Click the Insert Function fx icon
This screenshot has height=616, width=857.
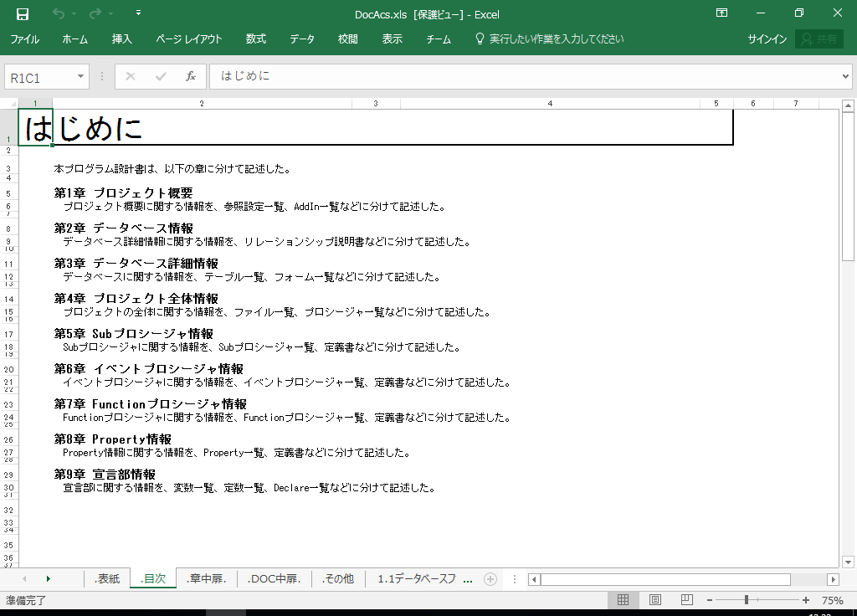coord(190,76)
